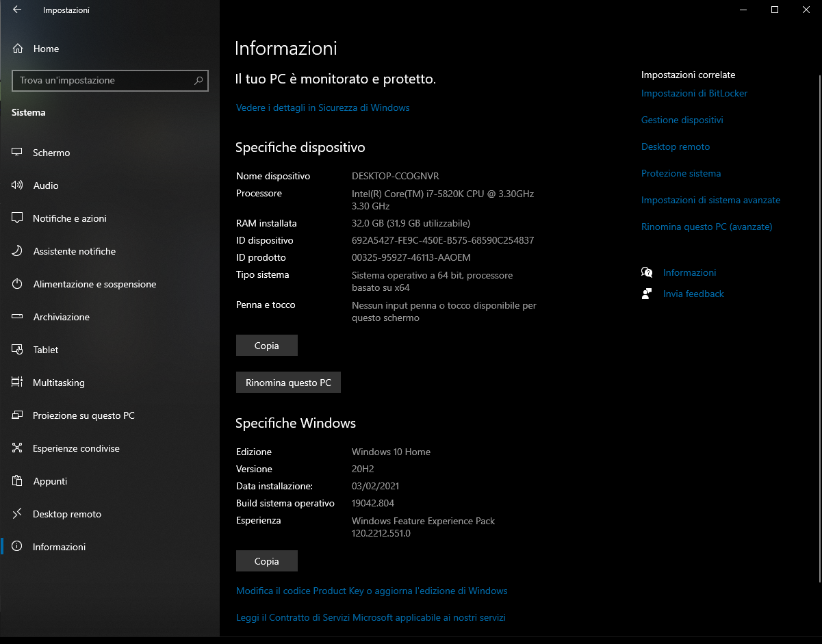
Task: Click Rinomina questo PC (avanzate) link
Action: 706,227
